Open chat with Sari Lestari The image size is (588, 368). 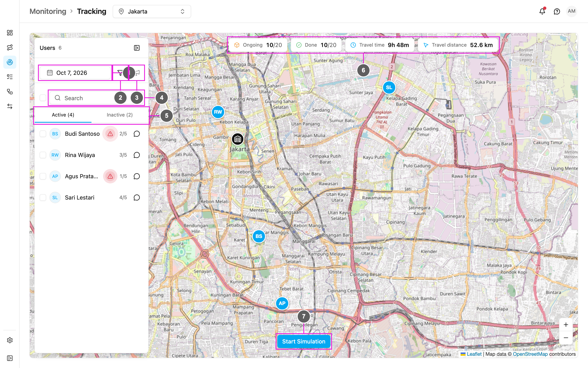(x=137, y=197)
